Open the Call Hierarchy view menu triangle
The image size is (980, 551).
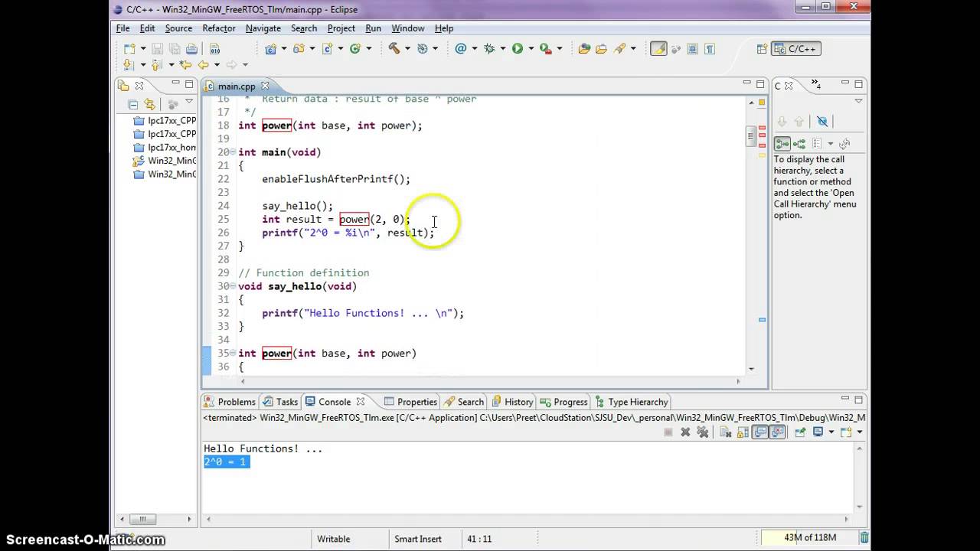click(858, 101)
